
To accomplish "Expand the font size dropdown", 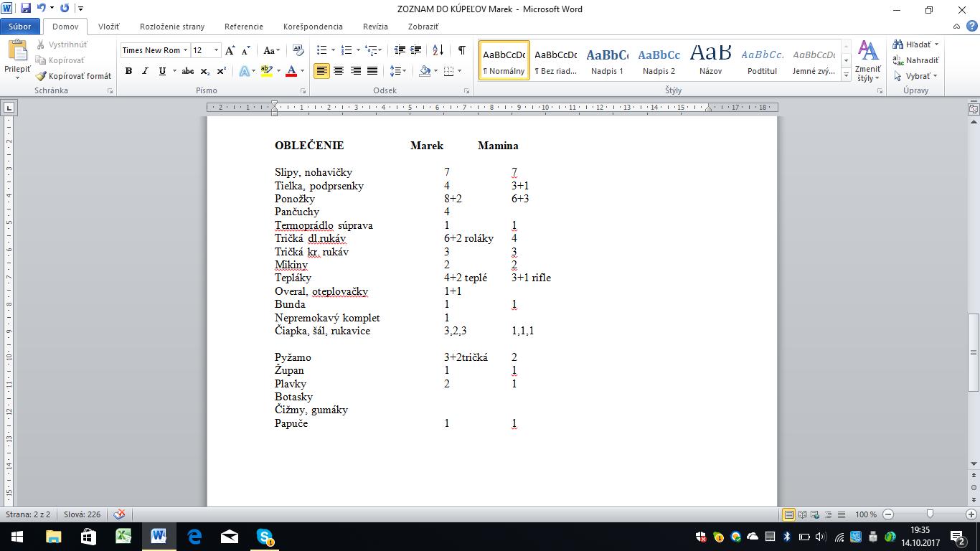I will (x=217, y=50).
